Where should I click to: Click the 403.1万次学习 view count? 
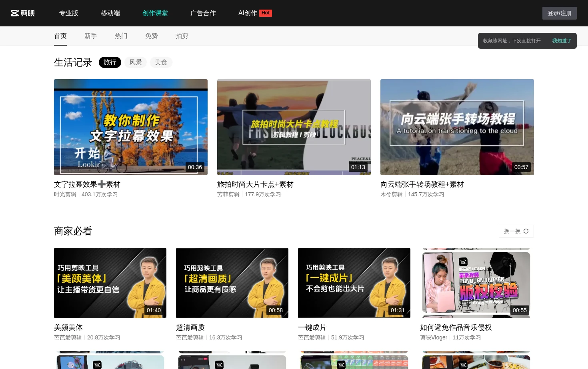coord(100,194)
